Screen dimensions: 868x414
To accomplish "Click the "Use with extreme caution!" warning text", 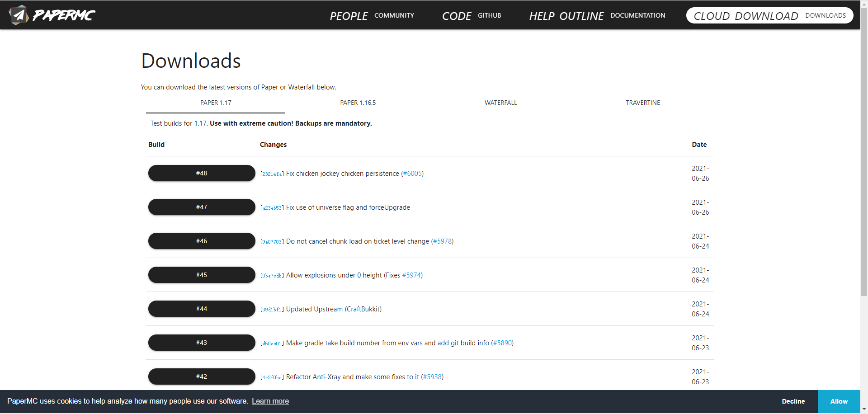I will point(291,123).
